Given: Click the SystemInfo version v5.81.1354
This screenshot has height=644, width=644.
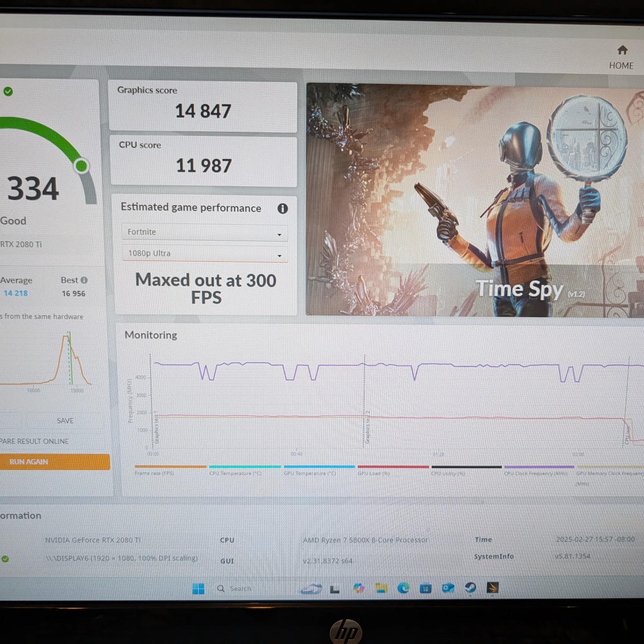Looking at the screenshot, I should coord(572,556).
